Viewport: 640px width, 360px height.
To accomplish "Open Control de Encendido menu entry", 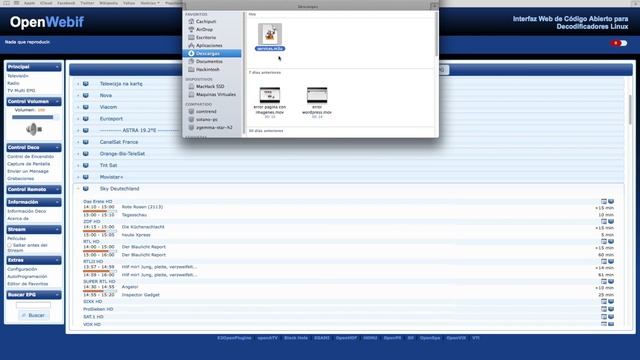I will [31, 157].
